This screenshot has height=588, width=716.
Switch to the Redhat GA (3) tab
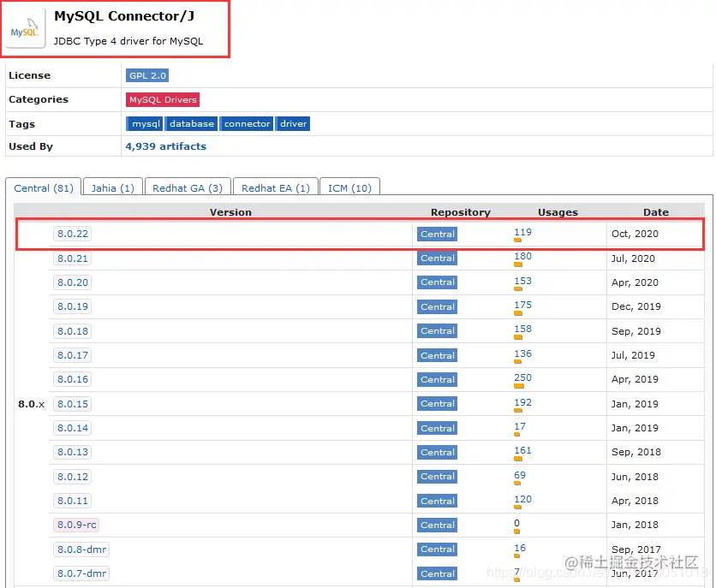188,188
